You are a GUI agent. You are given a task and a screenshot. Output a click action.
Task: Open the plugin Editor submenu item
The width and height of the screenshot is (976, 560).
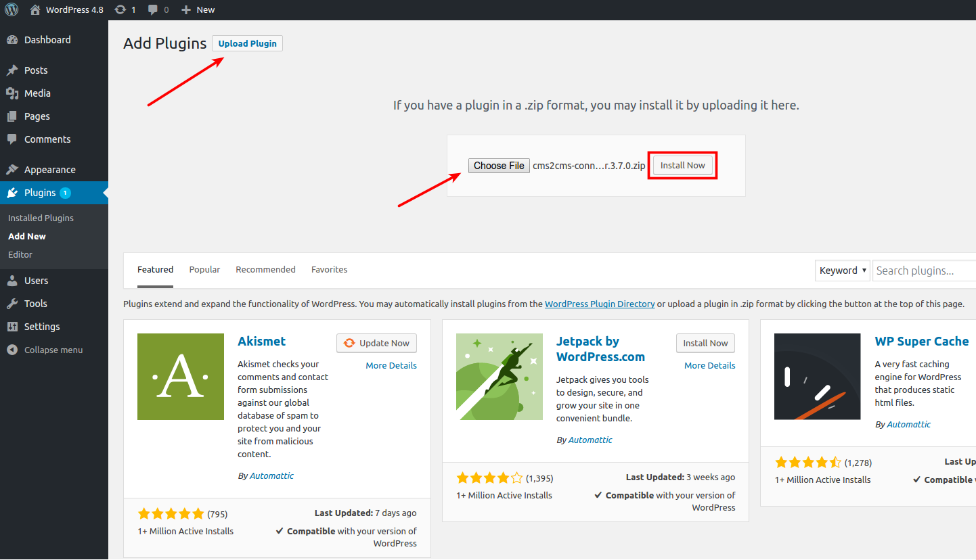point(20,254)
